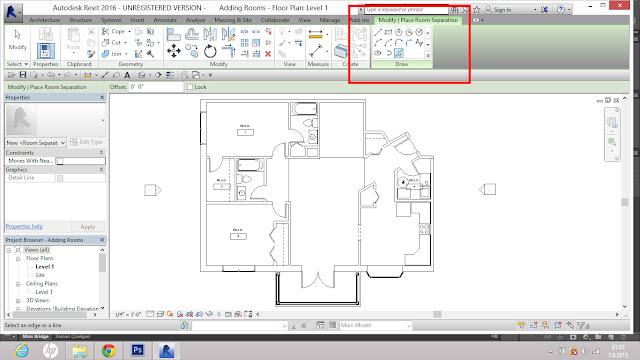
Task: Open the Properties palette icon
Action: tap(46, 51)
